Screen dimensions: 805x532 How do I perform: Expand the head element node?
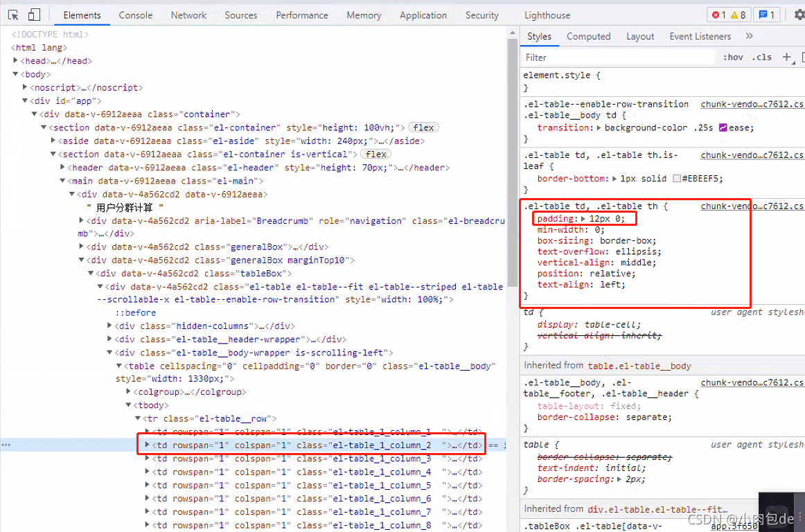tap(15, 60)
